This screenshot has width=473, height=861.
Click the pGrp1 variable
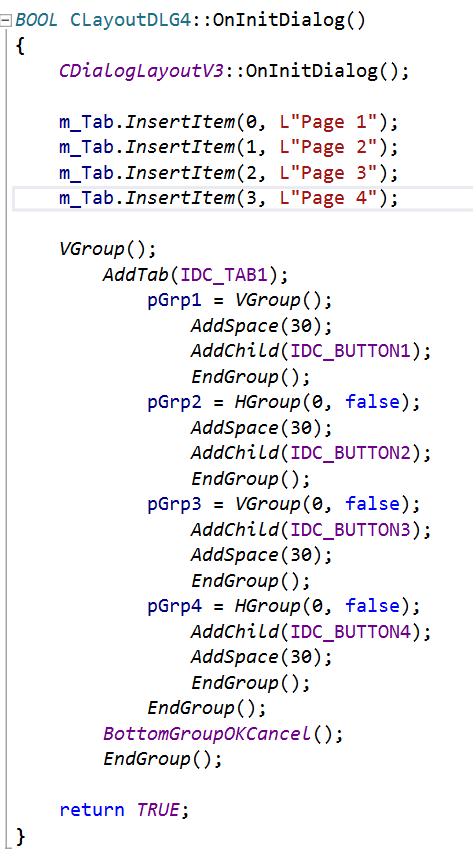(174, 301)
